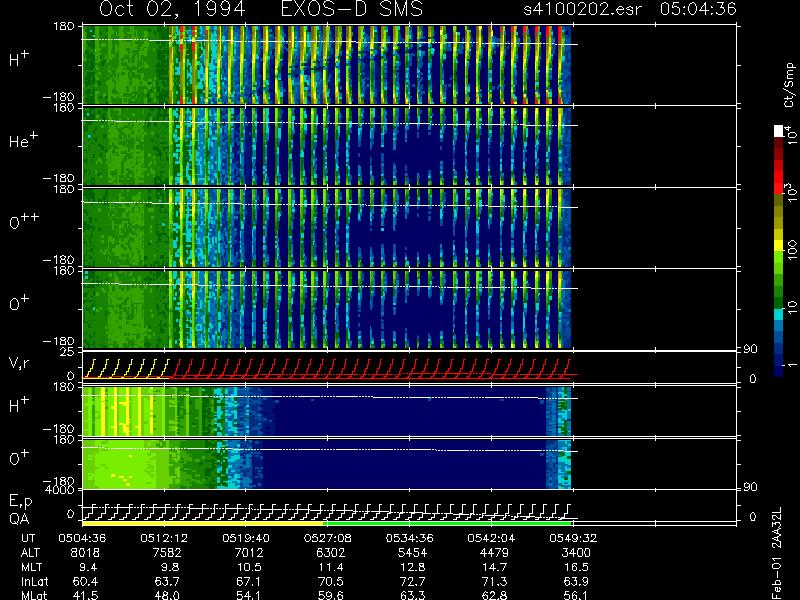The width and height of the screenshot is (800, 600).
Task: Click the ALT value "8018"
Action: pyautogui.click(x=85, y=553)
